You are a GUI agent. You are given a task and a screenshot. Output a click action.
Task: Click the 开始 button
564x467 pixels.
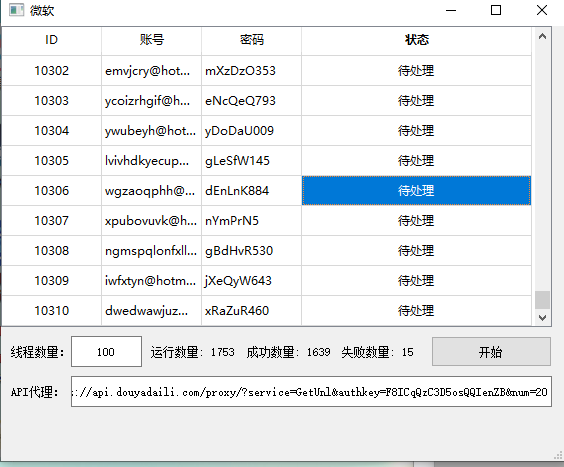pyautogui.click(x=491, y=352)
